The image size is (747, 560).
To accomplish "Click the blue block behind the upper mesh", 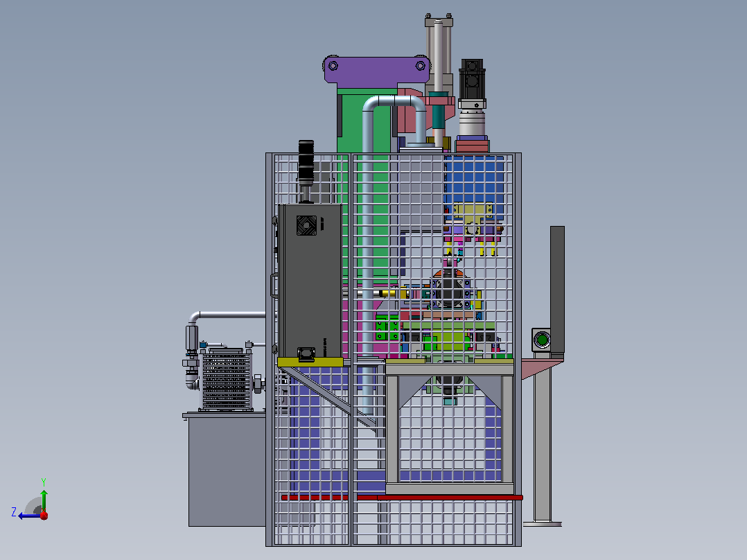I will tap(474, 181).
